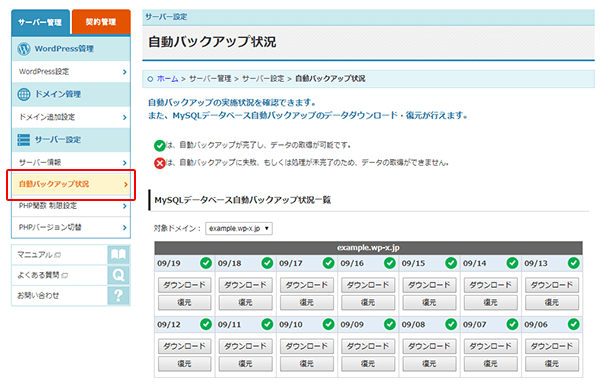Click green check icon for 09/07
Screen dimensions: 600x386
512,324
